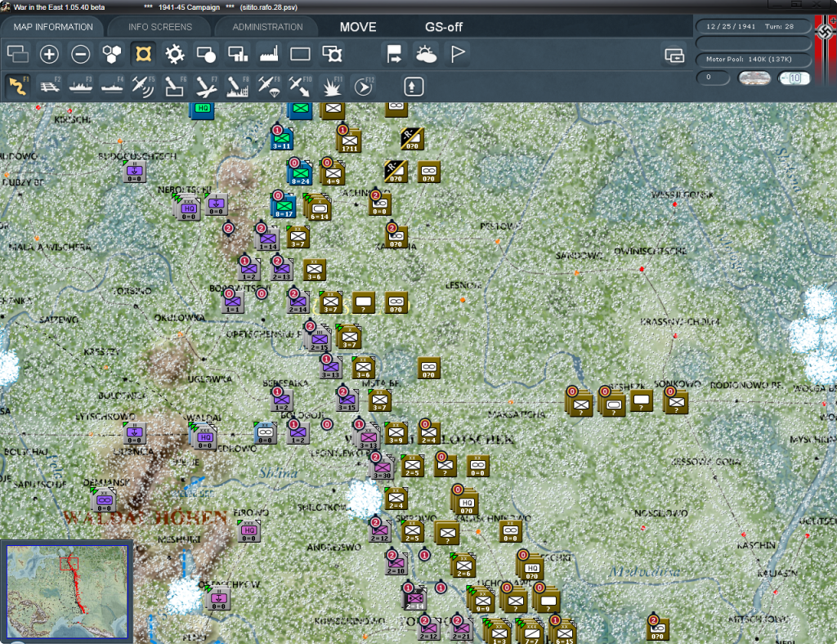Select the cyan unit labeled 8=24

tap(301, 173)
